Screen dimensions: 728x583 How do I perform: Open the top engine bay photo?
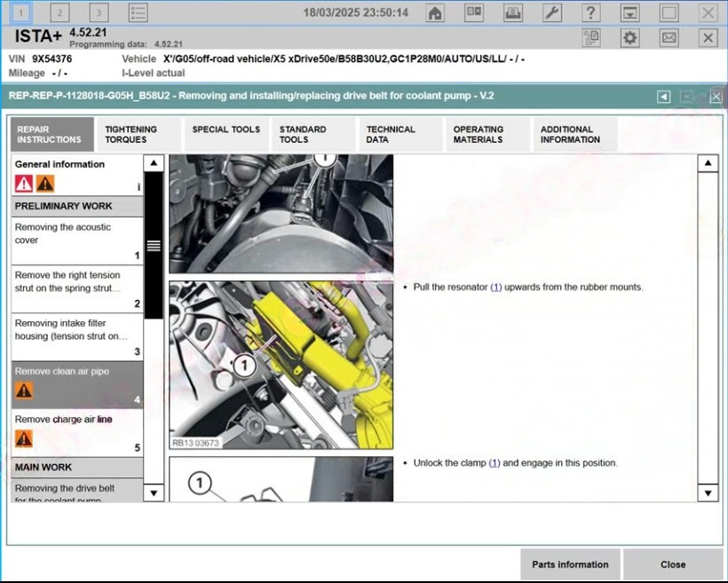tap(281, 214)
